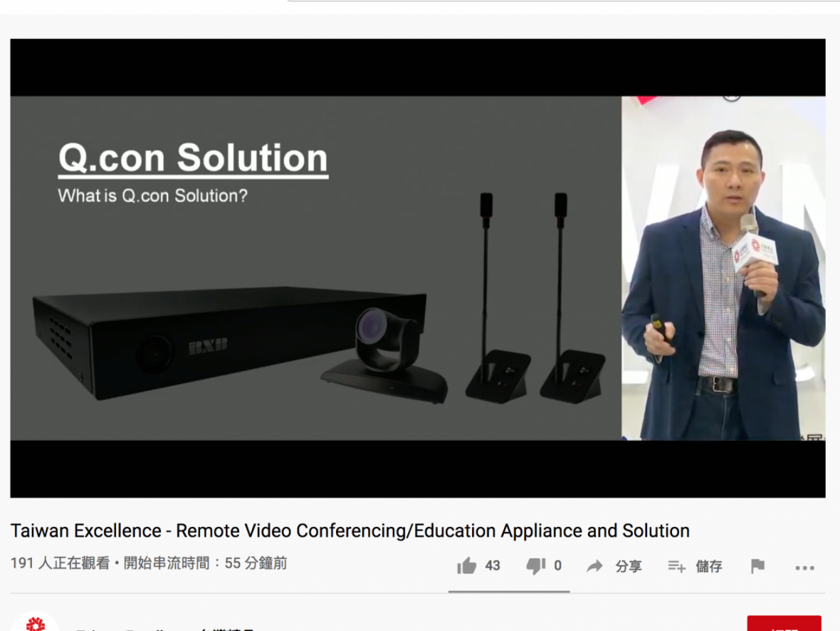The width and height of the screenshot is (840, 631).
Task: Click the thumbs-up like icon
Action: pos(467,566)
